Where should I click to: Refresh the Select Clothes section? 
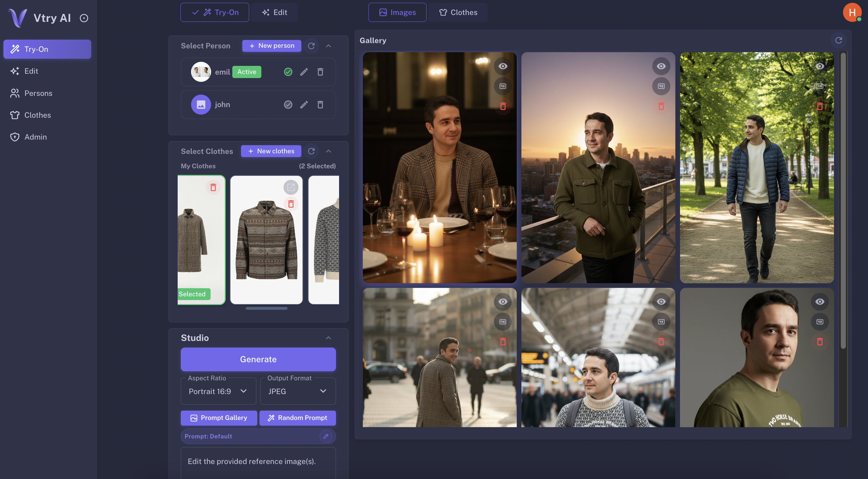tap(311, 151)
